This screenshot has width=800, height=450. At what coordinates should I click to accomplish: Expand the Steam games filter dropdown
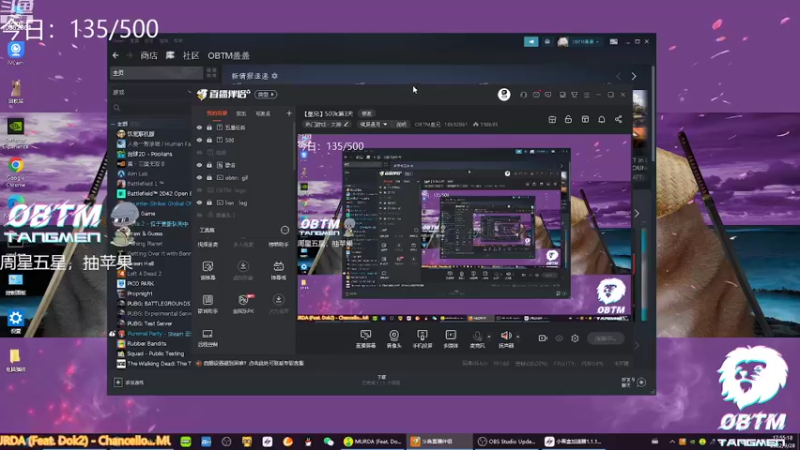pyautogui.click(x=189, y=92)
